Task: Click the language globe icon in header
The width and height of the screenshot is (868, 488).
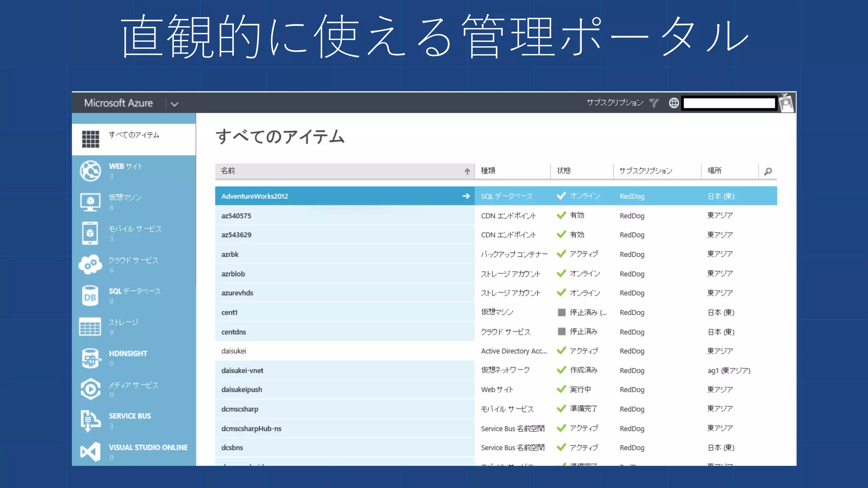Action: (x=673, y=103)
